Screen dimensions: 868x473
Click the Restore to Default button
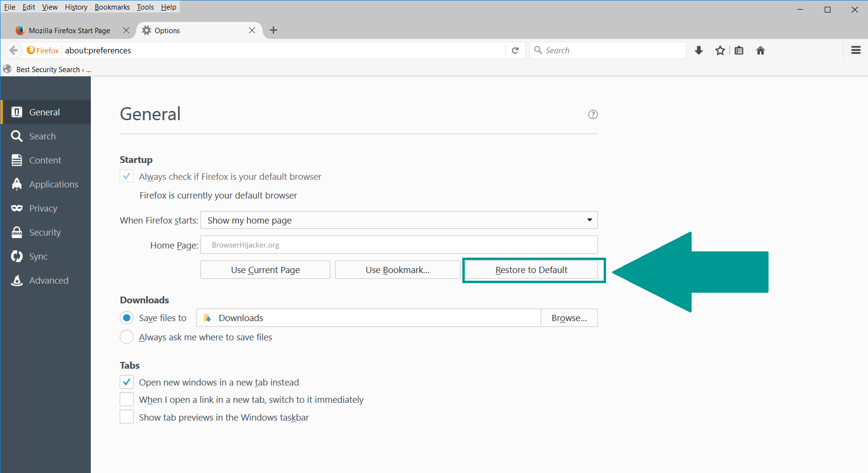click(531, 270)
